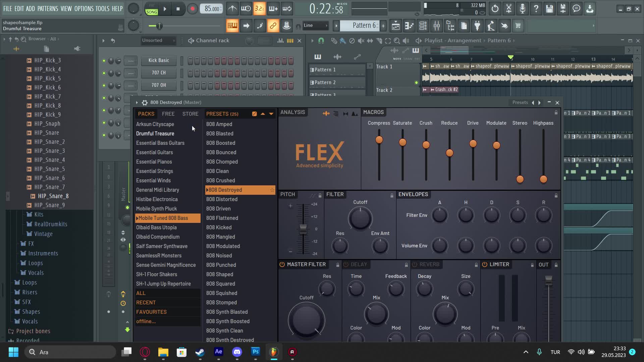Open the Line snap dropdown
Screen dimensions: 644x362
pyautogui.click(x=315, y=25)
